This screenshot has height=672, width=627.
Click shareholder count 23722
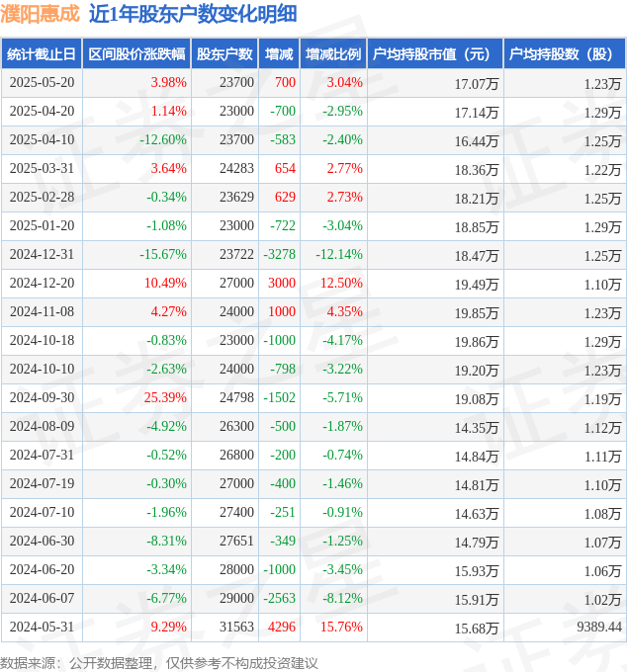point(236,254)
